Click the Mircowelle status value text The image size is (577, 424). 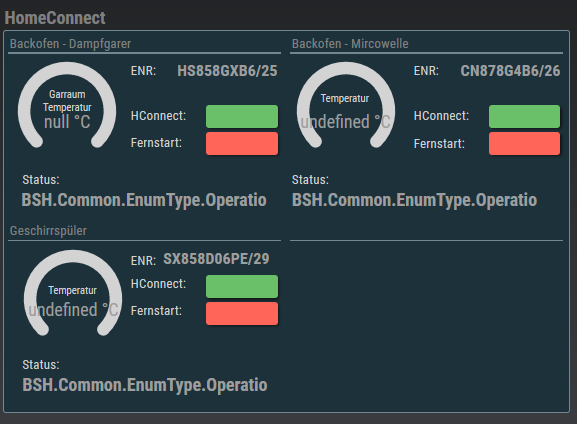pyautogui.click(x=414, y=201)
